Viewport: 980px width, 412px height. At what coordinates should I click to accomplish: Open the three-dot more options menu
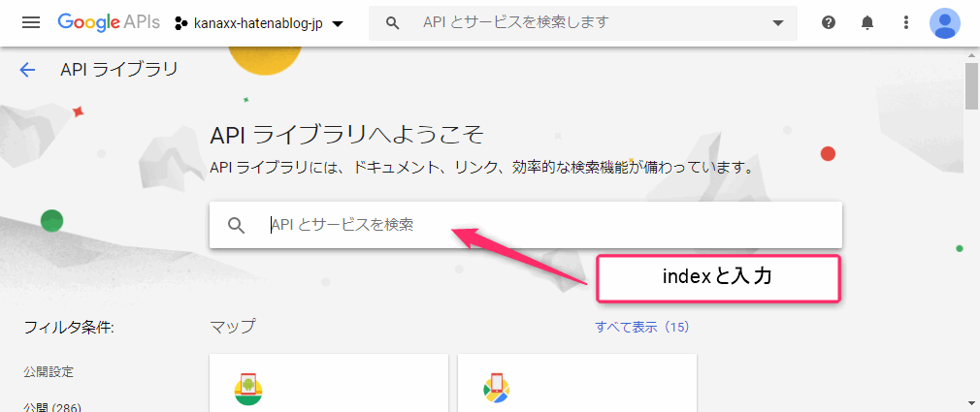[x=906, y=23]
